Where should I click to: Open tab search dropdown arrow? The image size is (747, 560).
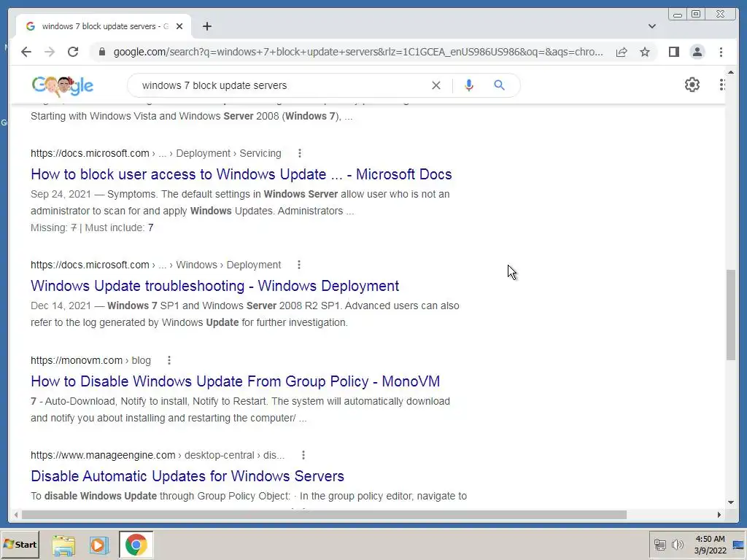[651, 26]
